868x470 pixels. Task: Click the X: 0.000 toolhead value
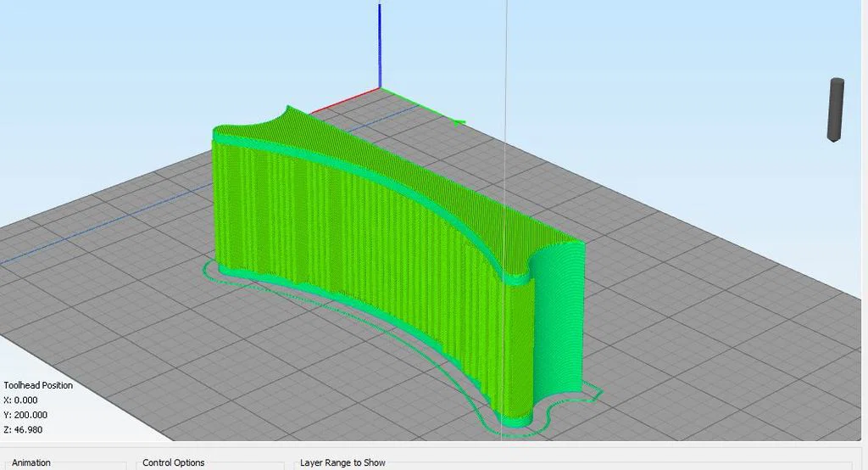(20, 400)
